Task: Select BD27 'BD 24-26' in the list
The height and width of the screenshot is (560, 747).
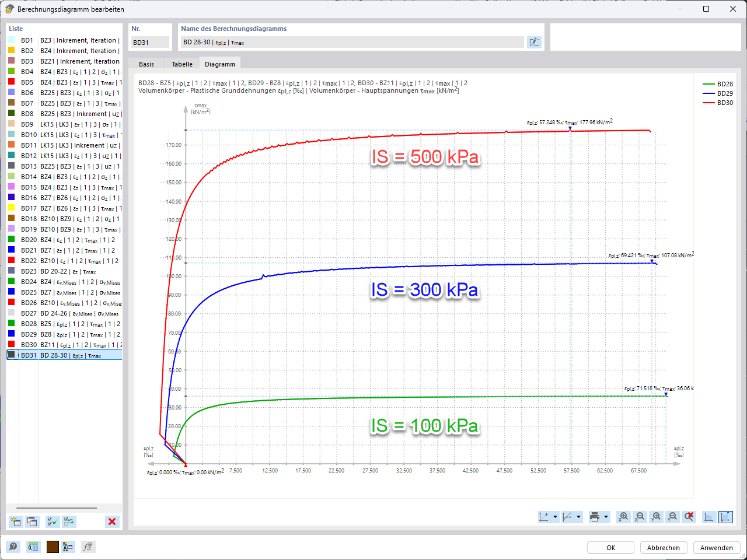Action: 64,313
